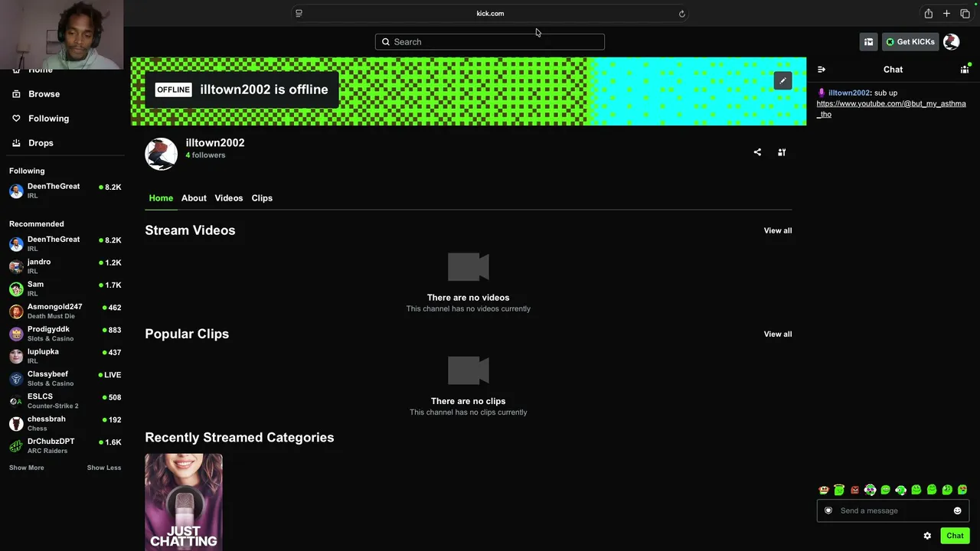Image resolution: width=980 pixels, height=551 pixels.
Task: Click the "4 followers" count
Action: point(205,155)
